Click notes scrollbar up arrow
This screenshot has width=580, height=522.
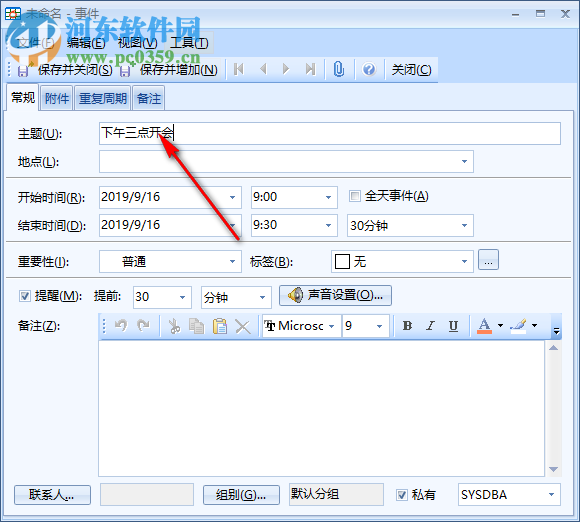point(553,348)
